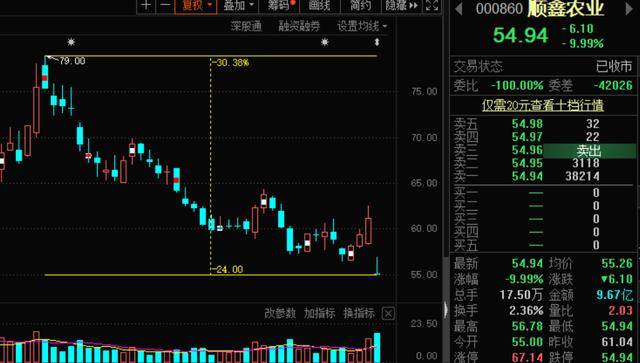Collapse side panel via divider arrow

point(446,310)
